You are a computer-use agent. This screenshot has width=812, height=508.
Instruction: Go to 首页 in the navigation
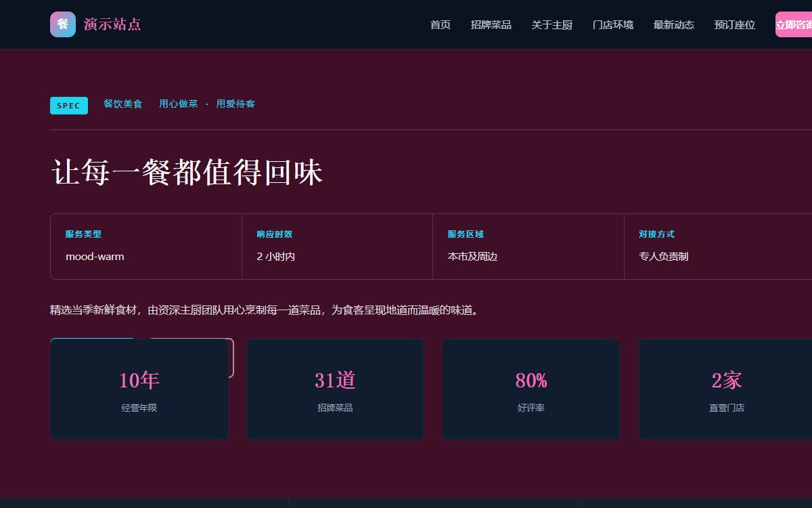click(x=441, y=25)
